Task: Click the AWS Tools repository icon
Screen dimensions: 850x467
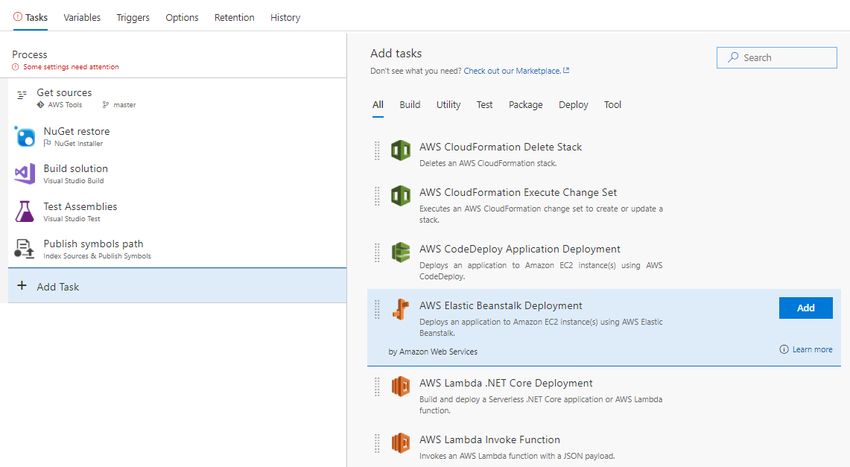Action: [41, 105]
